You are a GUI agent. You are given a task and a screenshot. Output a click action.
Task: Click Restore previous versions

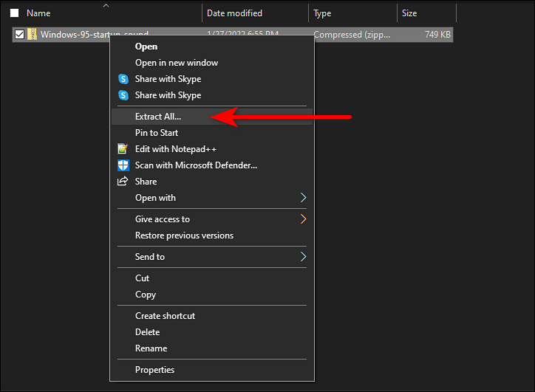pyautogui.click(x=184, y=235)
